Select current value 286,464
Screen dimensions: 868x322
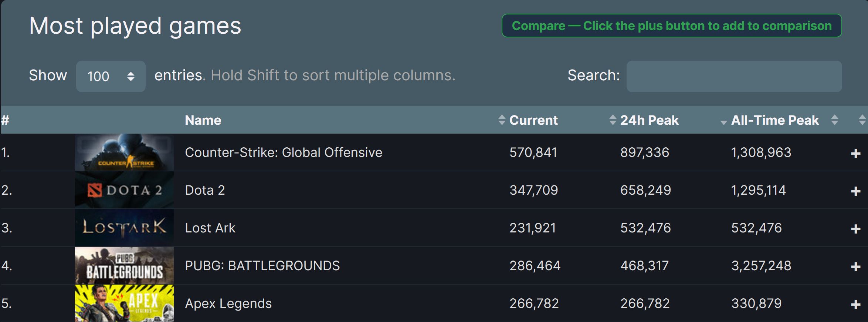[535, 265]
